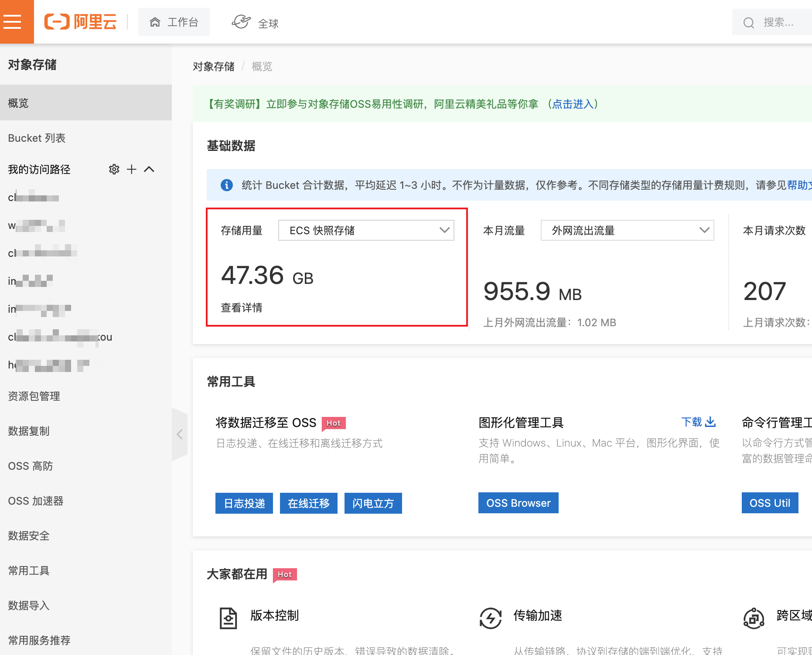Click 对象存储 breadcrumb link
Viewport: 812px width, 655px height.
[214, 66]
